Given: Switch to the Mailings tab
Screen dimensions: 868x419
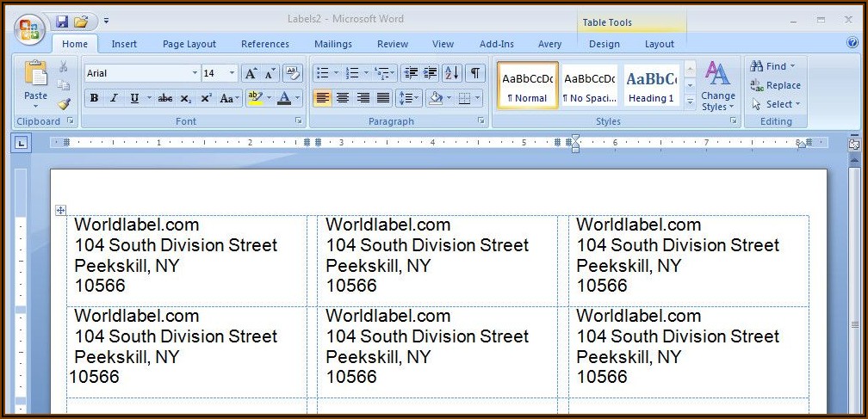Looking at the screenshot, I should tap(332, 44).
